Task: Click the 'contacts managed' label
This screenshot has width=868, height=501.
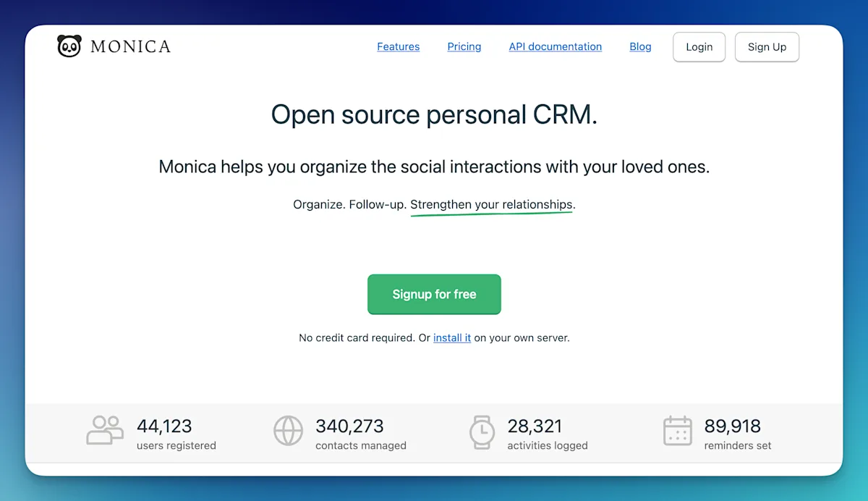Action: 361,445
